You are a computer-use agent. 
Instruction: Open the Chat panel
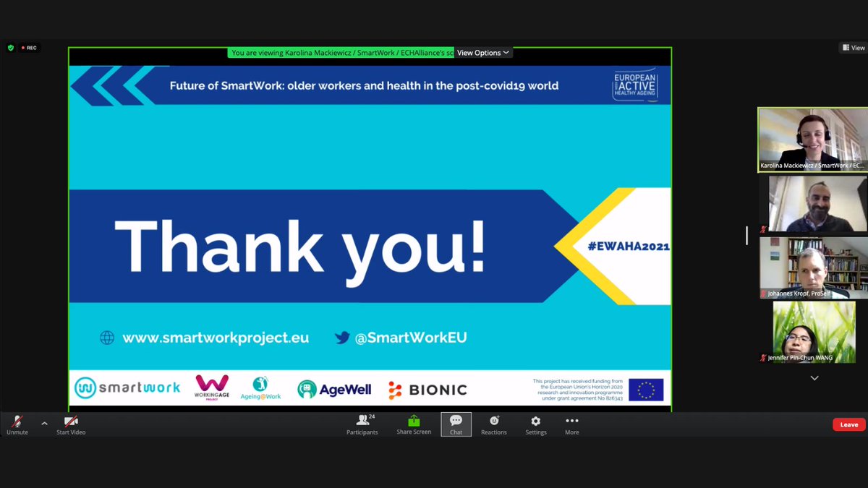456,424
